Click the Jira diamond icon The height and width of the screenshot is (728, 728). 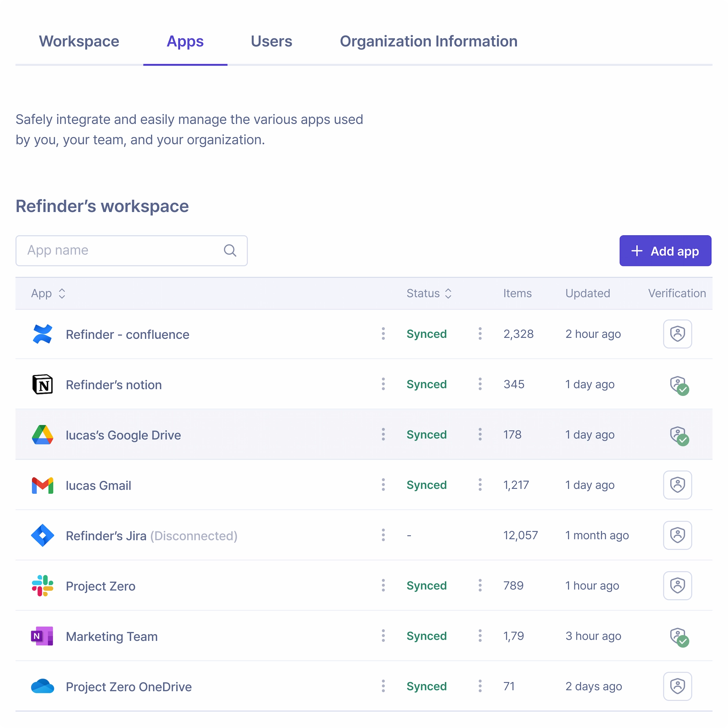tap(42, 536)
